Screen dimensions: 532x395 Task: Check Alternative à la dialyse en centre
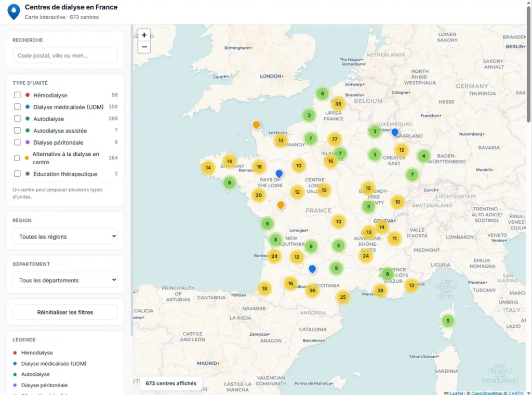coord(17,158)
